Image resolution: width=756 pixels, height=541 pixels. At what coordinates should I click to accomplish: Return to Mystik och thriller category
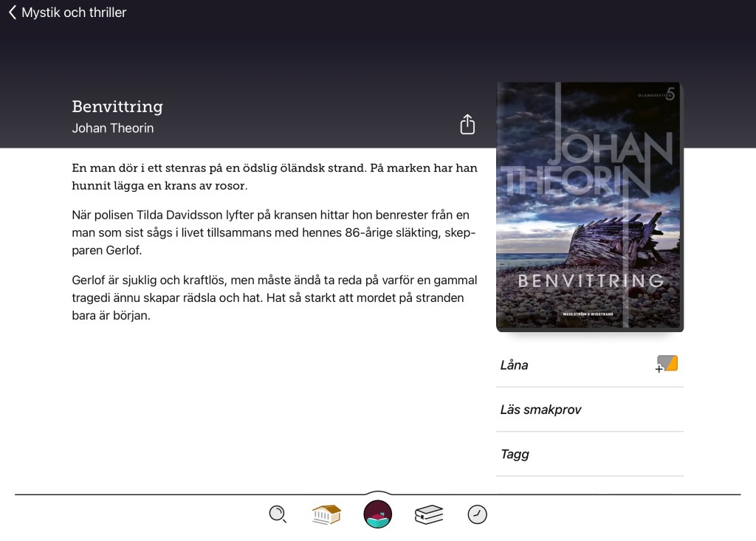click(x=74, y=13)
